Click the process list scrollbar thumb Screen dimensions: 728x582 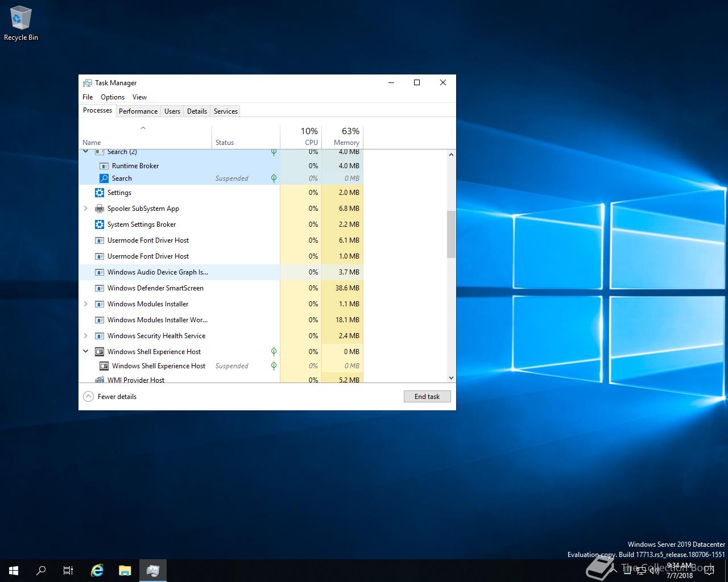tap(451, 234)
